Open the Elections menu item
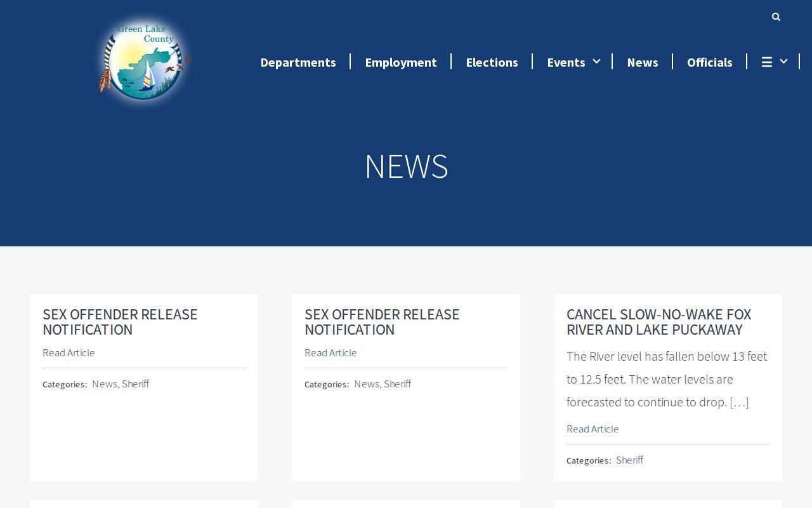The image size is (812, 508). click(x=492, y=62)
